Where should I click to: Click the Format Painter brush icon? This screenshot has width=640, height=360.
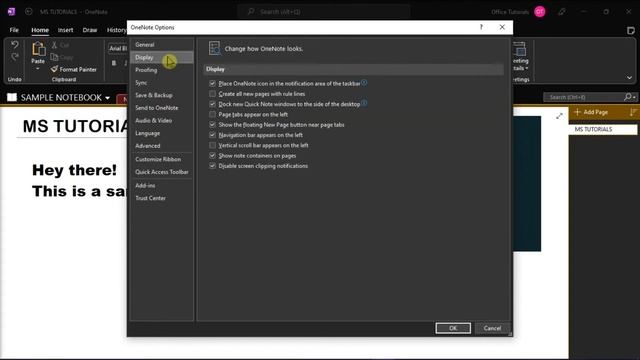tap(54, 69)
